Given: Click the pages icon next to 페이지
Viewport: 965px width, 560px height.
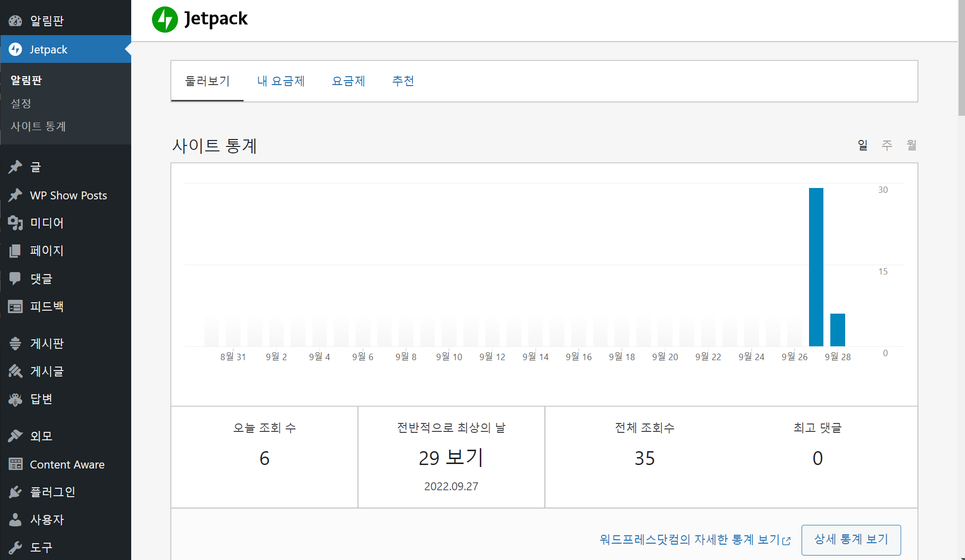Looking at the screenshot, I should [x=15, y=251].
